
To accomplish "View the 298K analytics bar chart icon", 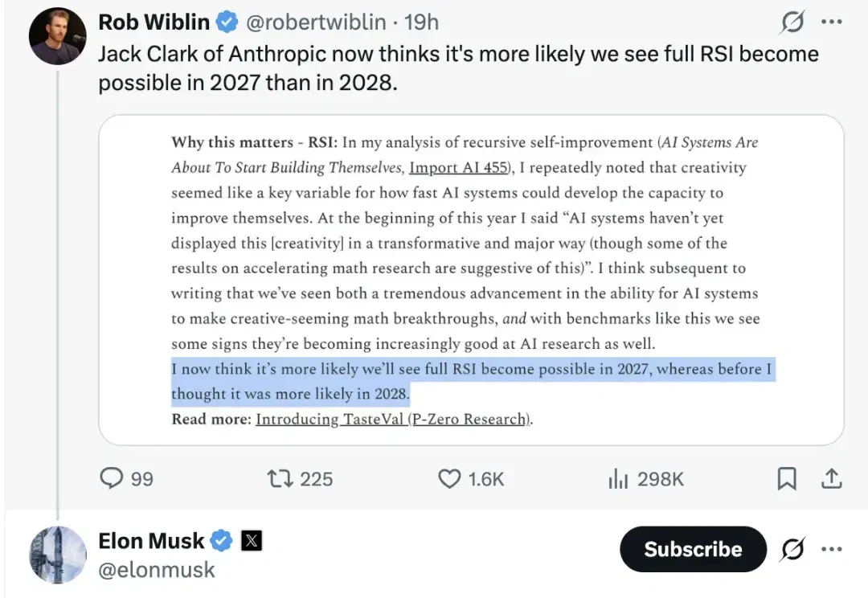I will [x=618, y=478].
